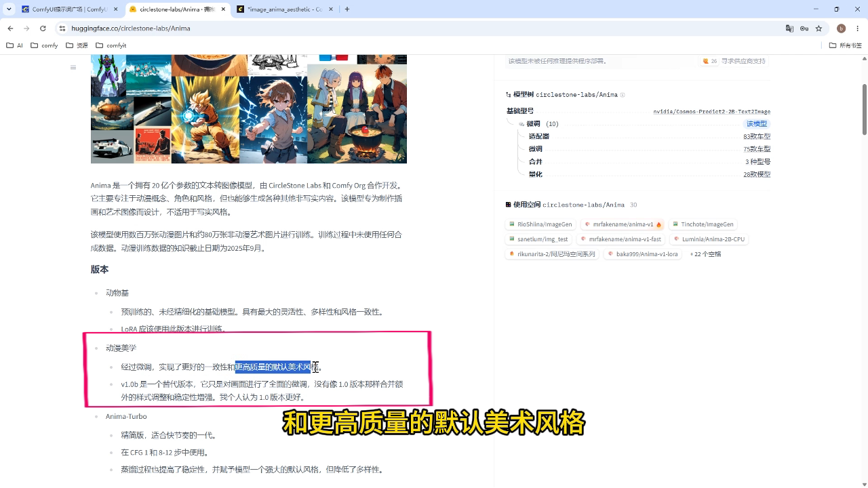The image size is (868, 488).
Task: Click the translate page icon
Action: coord(789,28)
